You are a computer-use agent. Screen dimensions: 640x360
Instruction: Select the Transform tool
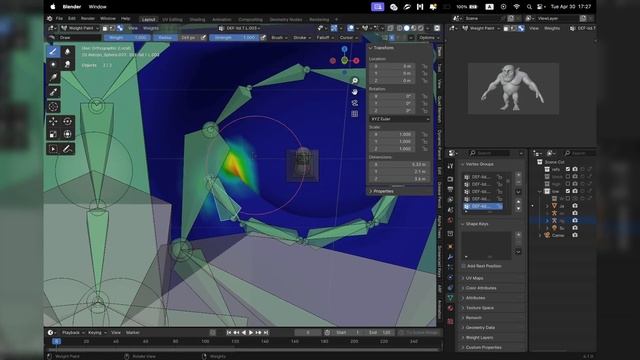click(x=67, y=134)
